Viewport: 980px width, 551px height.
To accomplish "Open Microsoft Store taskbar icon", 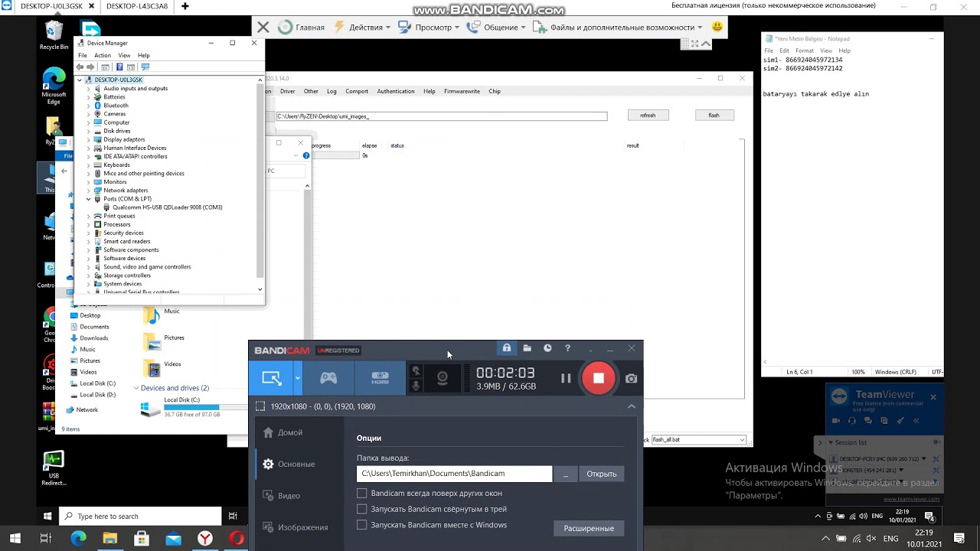I will click(142, 539).
